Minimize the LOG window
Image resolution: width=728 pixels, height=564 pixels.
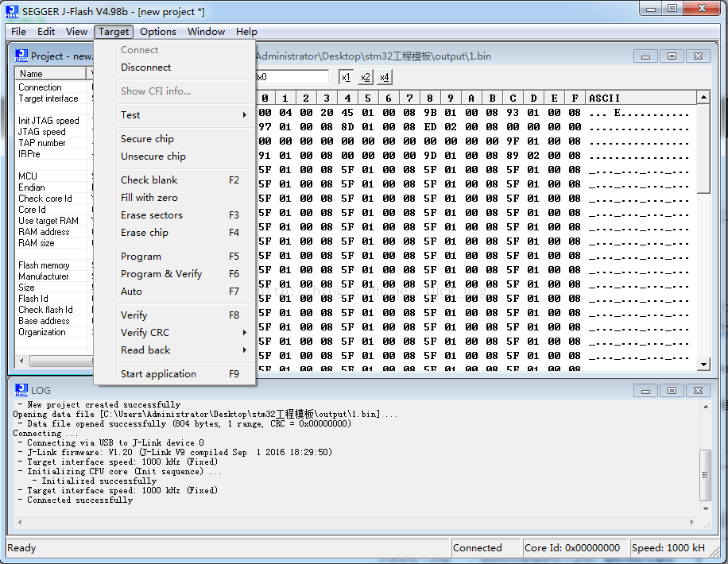(645, 390)
